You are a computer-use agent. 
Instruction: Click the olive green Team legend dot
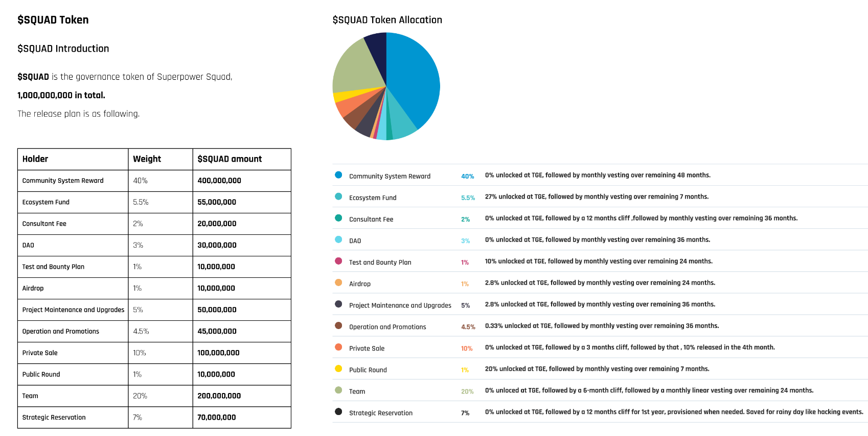coord(338,390)
